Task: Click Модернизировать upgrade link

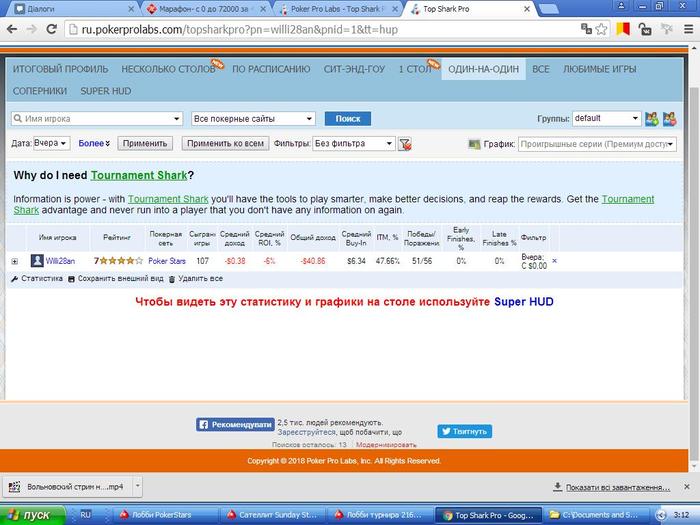Action: (x=386, y=445)
